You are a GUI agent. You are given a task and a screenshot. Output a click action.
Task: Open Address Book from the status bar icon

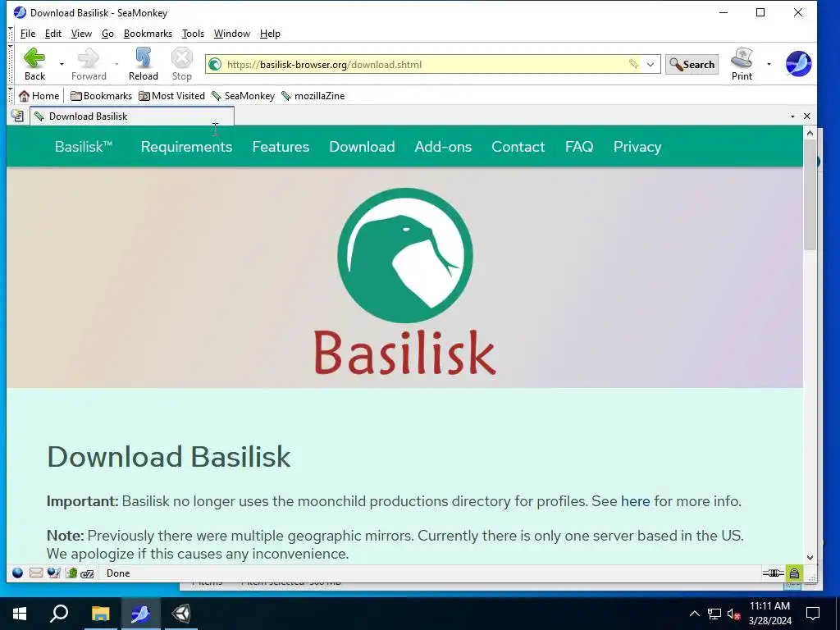(x=71, y=573)
